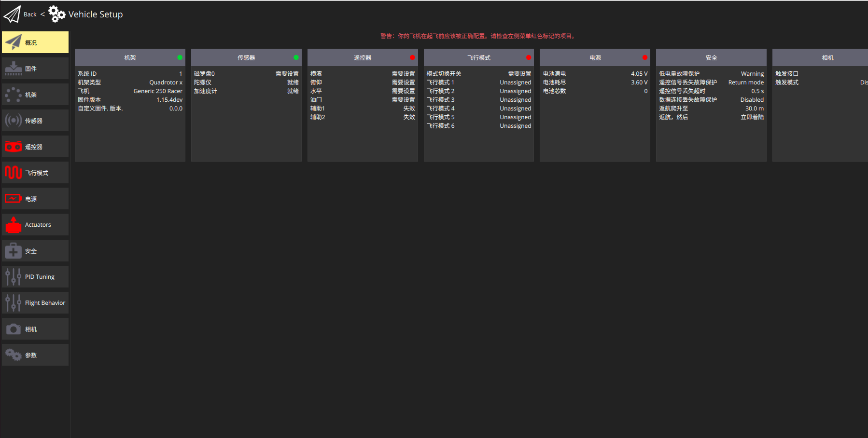
Task: Open the 机架 airframe icon in the sidebar
Action: 14,95
